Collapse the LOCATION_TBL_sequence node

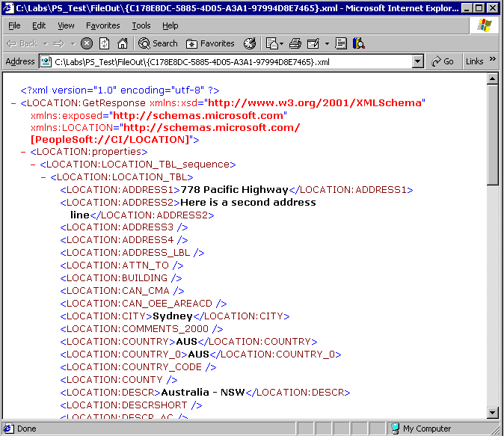pyautogui.click(x=33, y=165)
